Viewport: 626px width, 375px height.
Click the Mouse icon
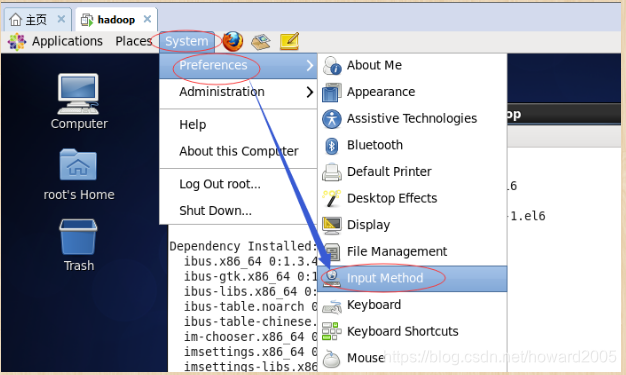tap(332, 358)
